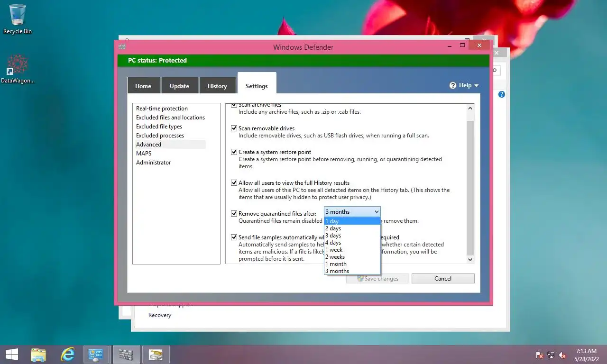Select 3 months in the open list
Viewport: 607px width, 364px height.
[352, 271]
